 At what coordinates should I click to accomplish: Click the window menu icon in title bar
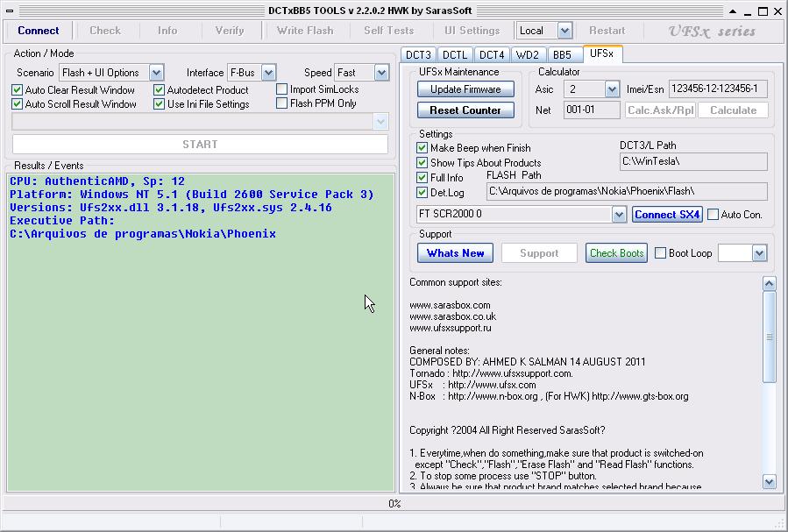(10, 11)
